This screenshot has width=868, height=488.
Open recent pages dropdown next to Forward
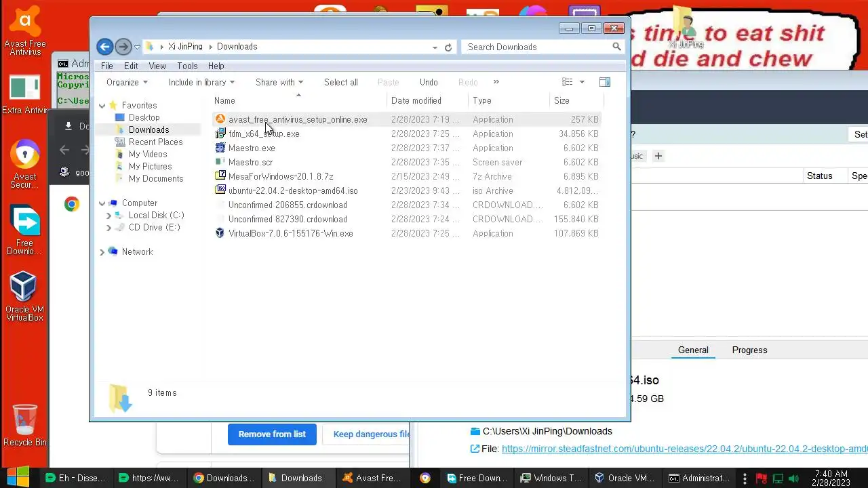click(x=137, y=47)
